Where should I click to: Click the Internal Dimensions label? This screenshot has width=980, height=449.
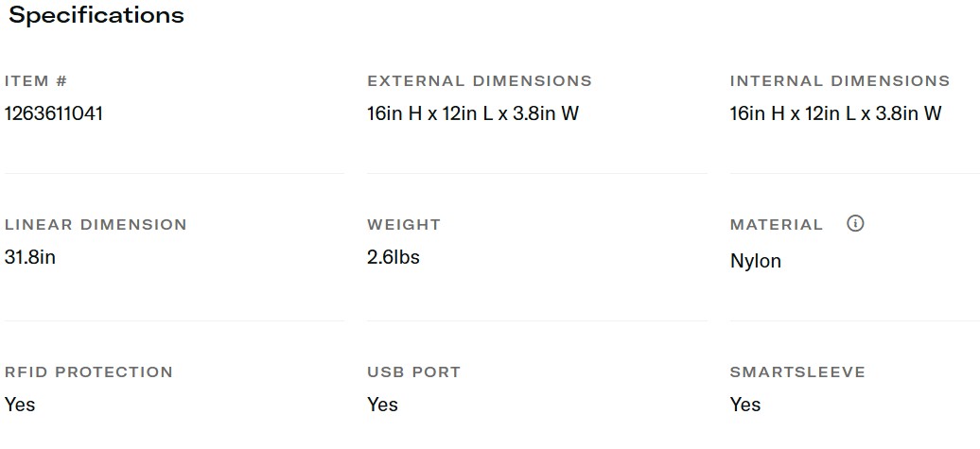point(840,81)
